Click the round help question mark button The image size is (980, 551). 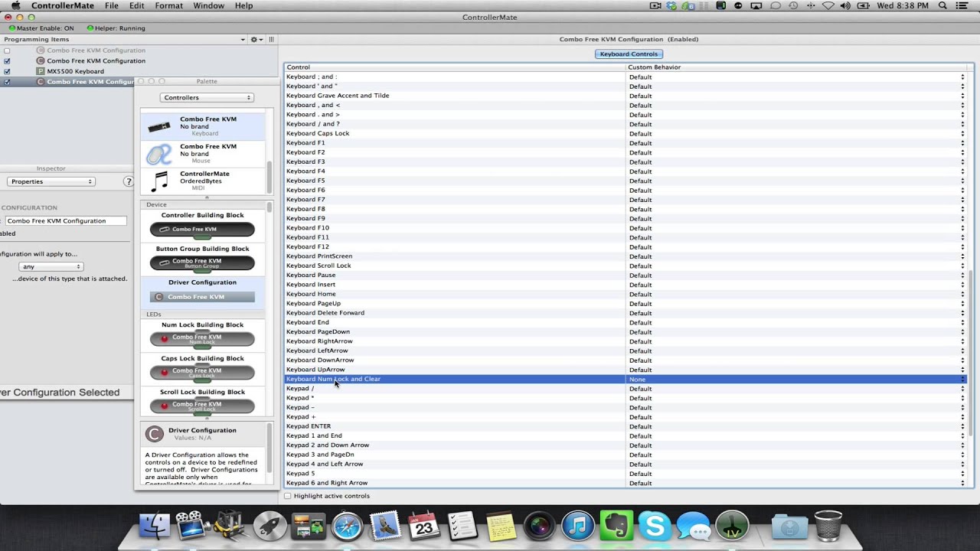129,181
